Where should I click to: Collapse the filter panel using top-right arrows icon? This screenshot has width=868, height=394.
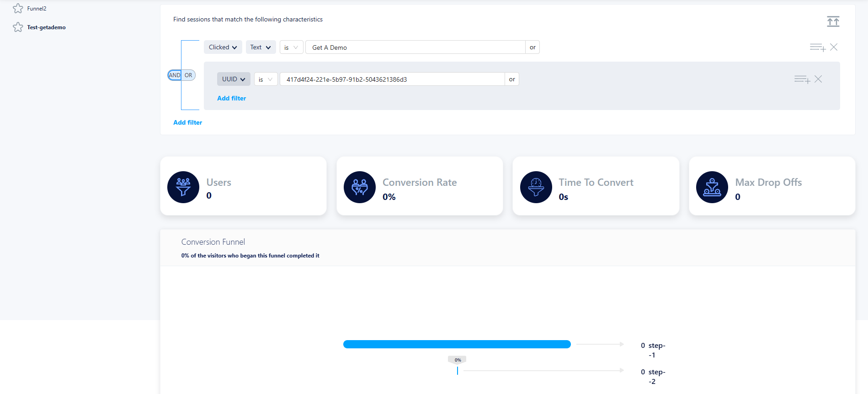[833, 21]
